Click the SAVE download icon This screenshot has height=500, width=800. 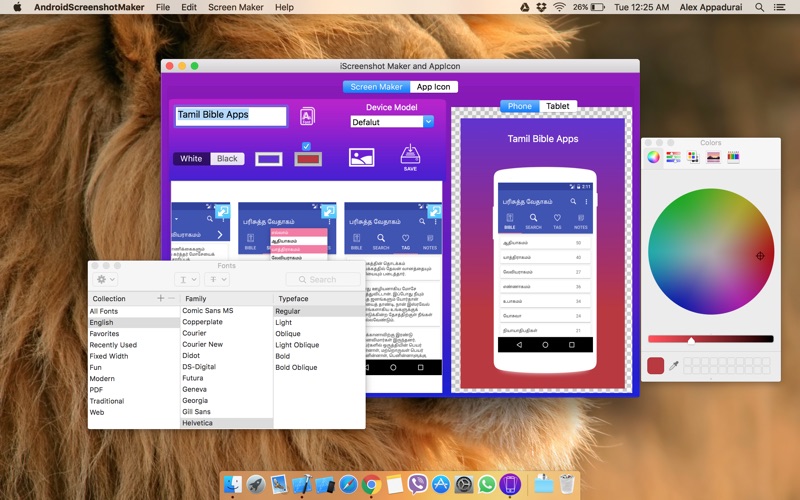click(x=410, y=157)
